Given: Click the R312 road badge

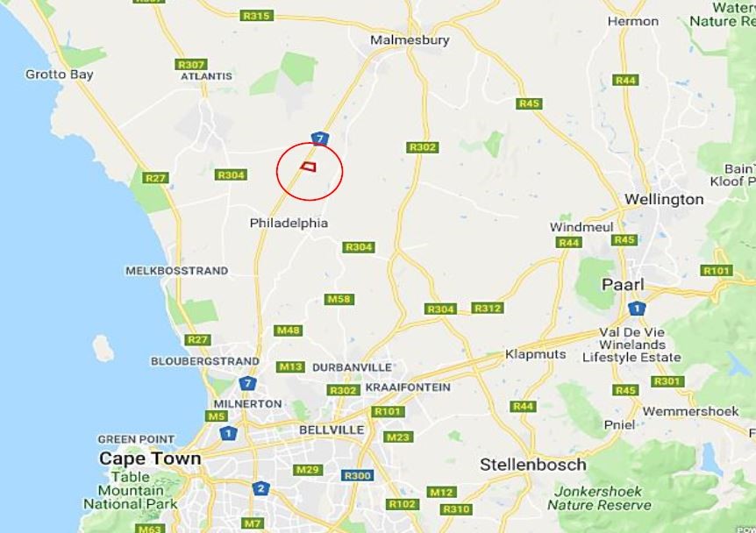Looking at the screenshot, I should [488, 308].
